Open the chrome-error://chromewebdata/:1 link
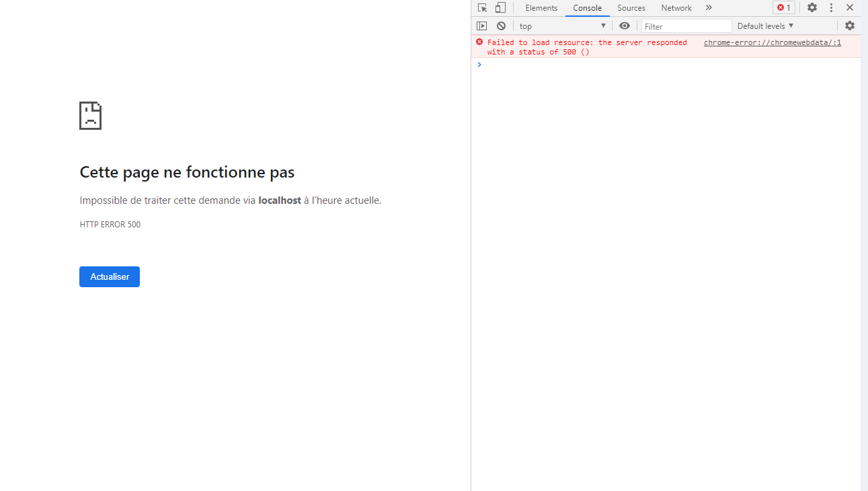This screenshot has width=868, height=491. tap(773, 42)
